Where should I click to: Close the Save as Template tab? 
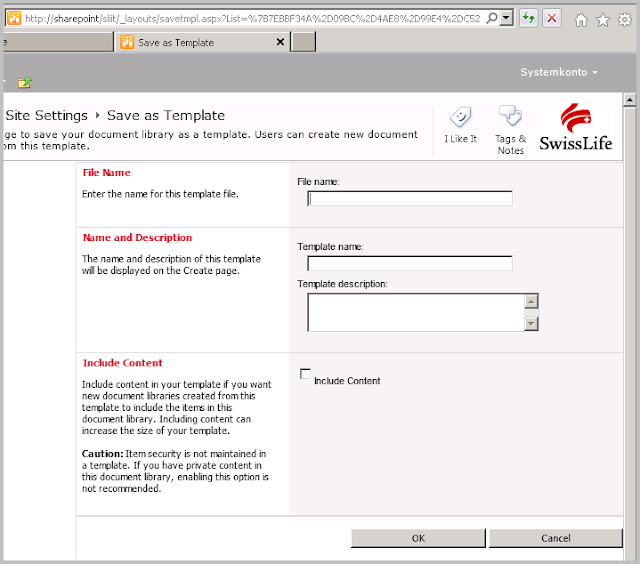click(280, 42)
